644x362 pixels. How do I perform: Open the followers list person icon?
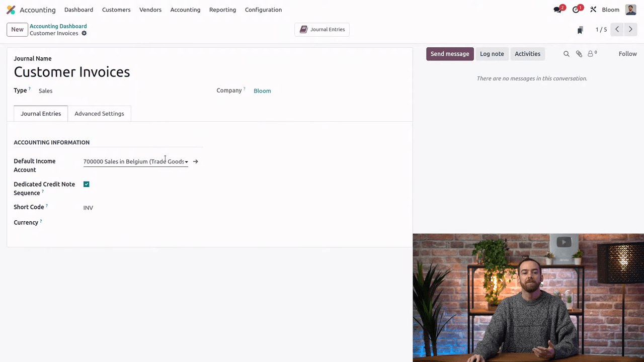pos(591,54)
